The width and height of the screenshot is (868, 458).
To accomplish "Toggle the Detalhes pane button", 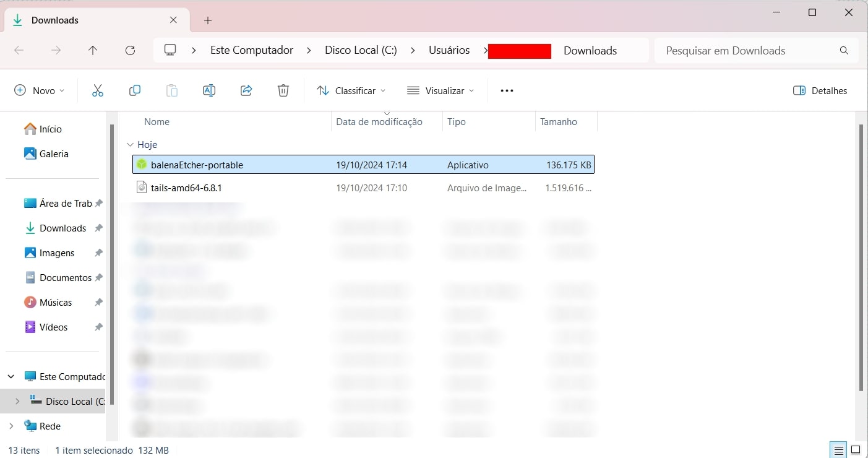I will coord(820,90).
